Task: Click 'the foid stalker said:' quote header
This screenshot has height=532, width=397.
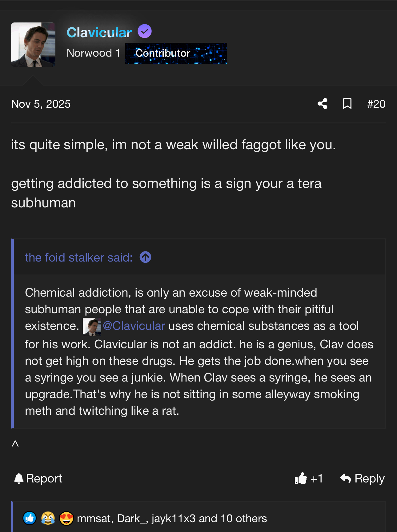Action: click(x=79, y=258)
